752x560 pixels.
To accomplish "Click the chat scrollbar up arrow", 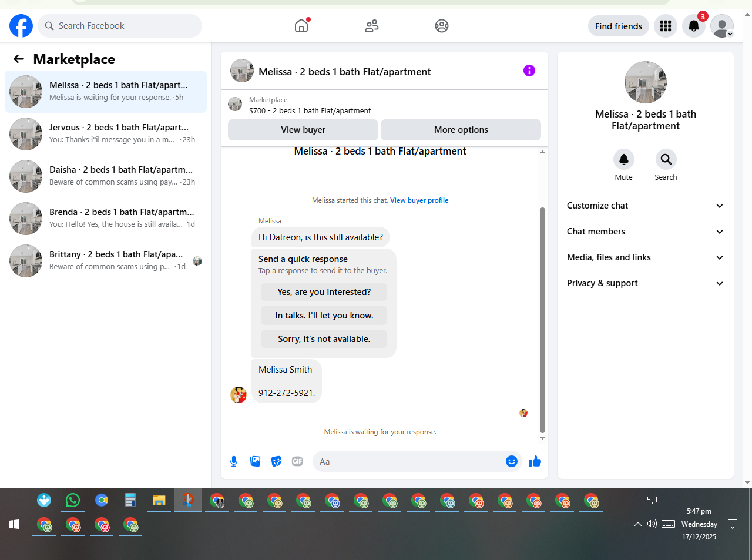I will 542,152.
